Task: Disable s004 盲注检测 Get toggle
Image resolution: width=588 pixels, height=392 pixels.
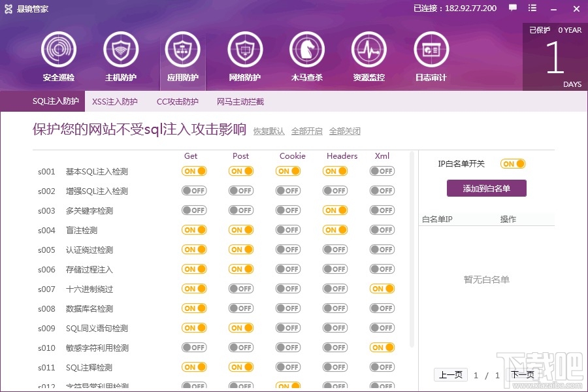Action: (x=194, y=229)
